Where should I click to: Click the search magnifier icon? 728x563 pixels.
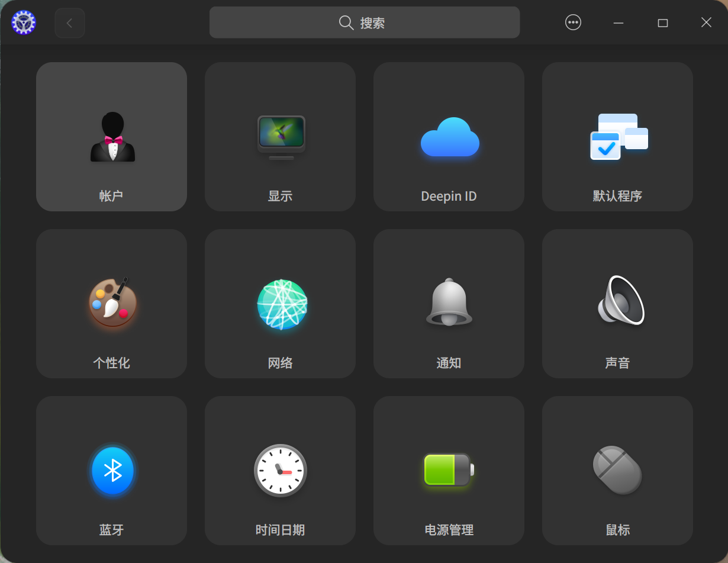346,22
